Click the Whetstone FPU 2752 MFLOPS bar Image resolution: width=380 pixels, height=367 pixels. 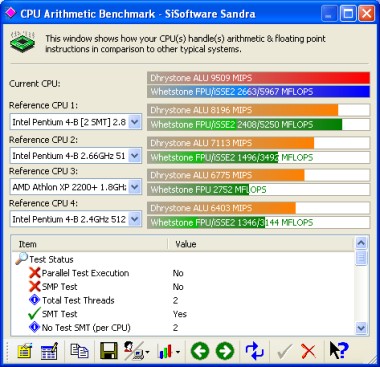(258, 190)
